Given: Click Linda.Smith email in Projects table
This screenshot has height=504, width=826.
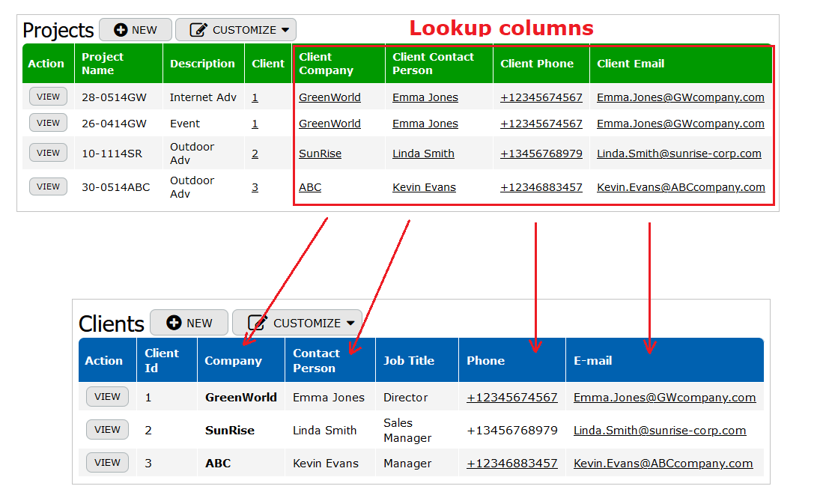Looking at the screenshot, I should [679, 154].
